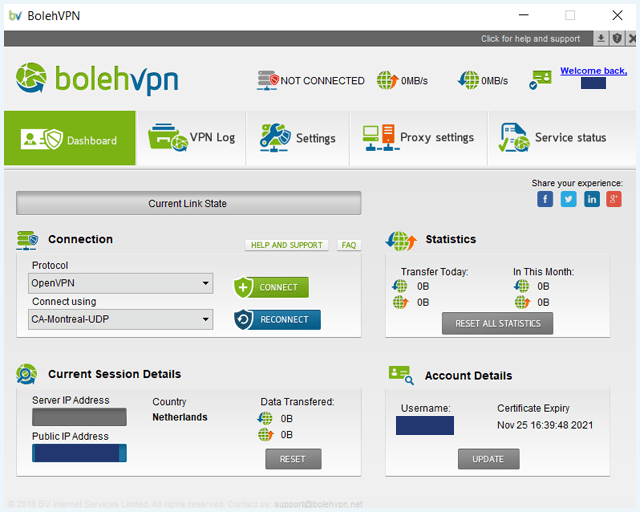Click Data Transfered upload icon
The height and width of the screenshot is (512, 640).
tap(266, 434)
